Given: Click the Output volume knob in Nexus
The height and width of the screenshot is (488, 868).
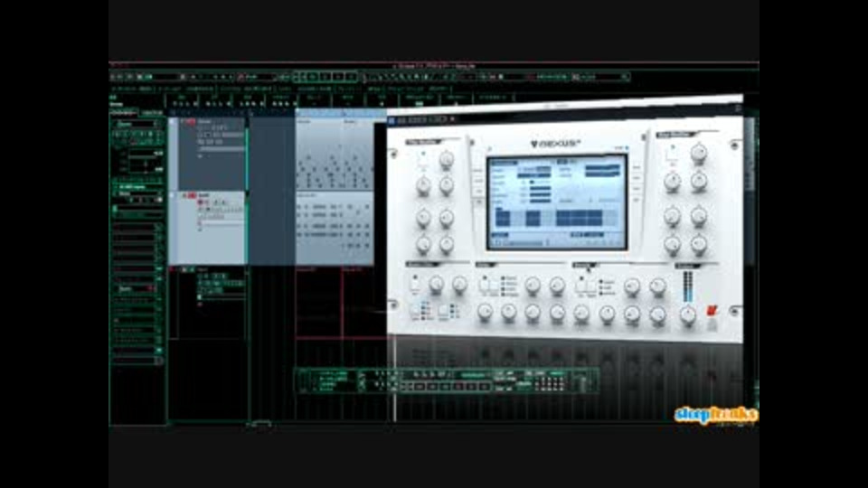Looking at the screenshot, I should click(x=687, y=314).
